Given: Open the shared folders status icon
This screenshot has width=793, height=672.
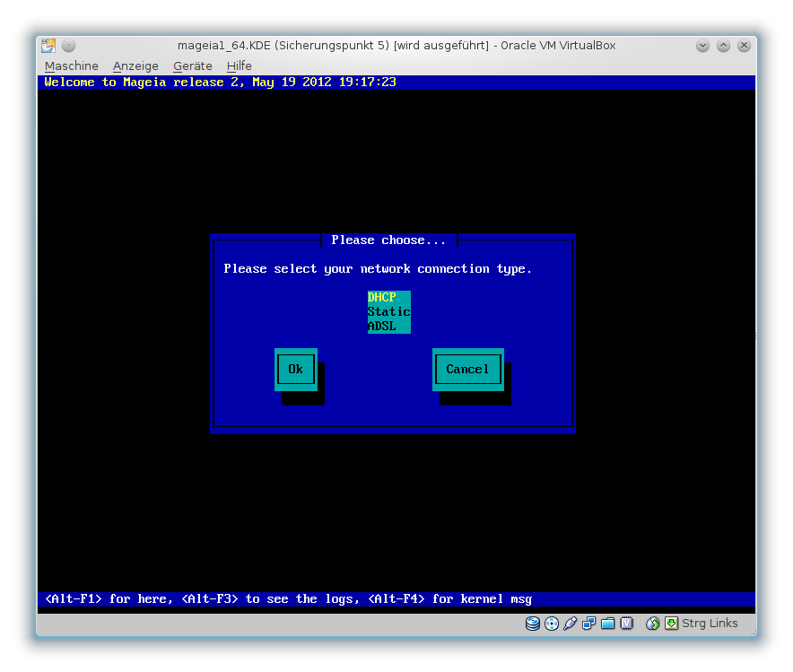Looking at the screenshot, I should 608,624.
